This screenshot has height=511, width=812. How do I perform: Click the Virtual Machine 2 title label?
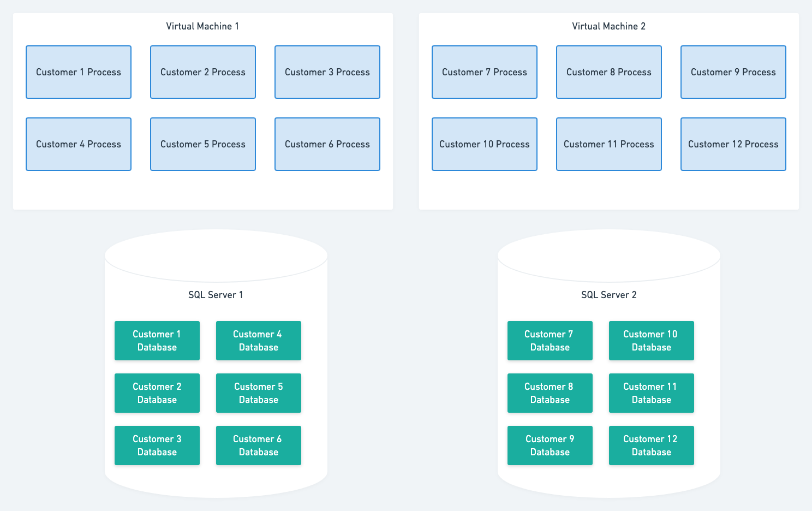pyautogui.click(x=608, y=26)
